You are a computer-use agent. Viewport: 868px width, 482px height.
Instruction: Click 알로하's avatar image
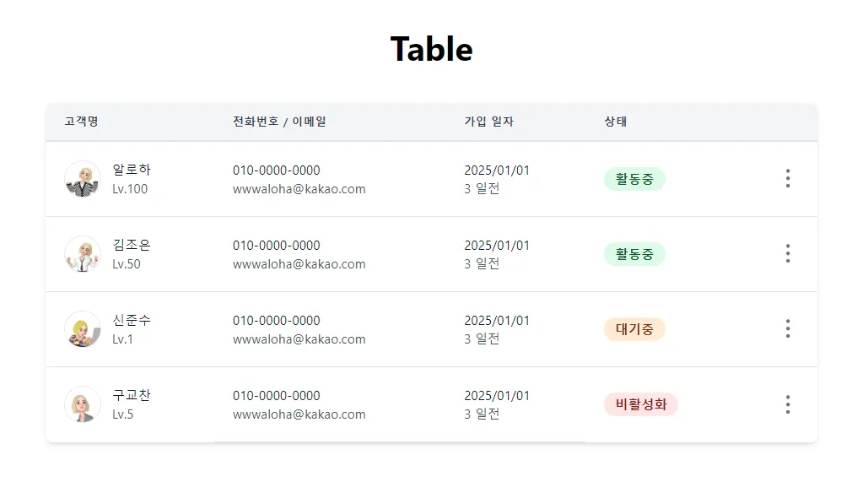pyautogui.click(x=83, y=179)
